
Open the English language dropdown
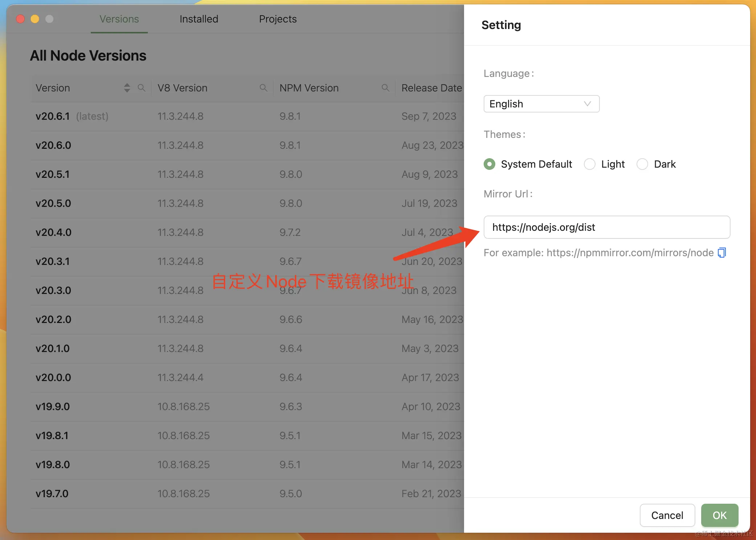point(541,104)
